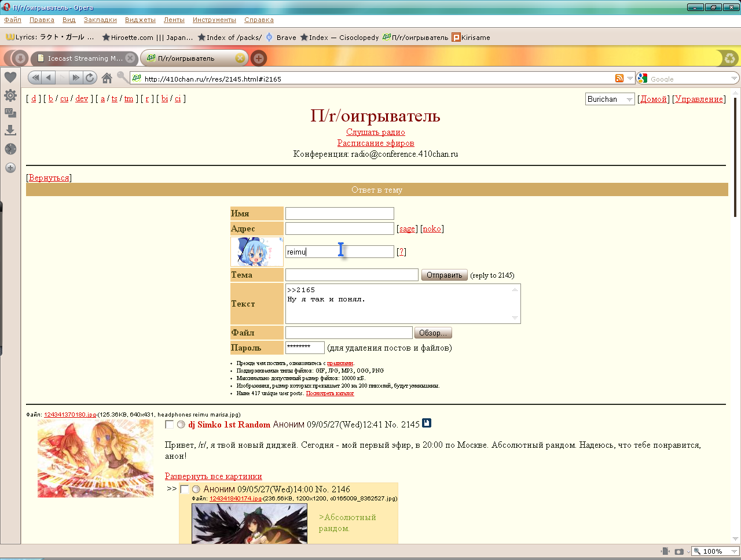Toggle images with the camera icon in status bar
Screen dimensions: 741x560
point(679,551)
